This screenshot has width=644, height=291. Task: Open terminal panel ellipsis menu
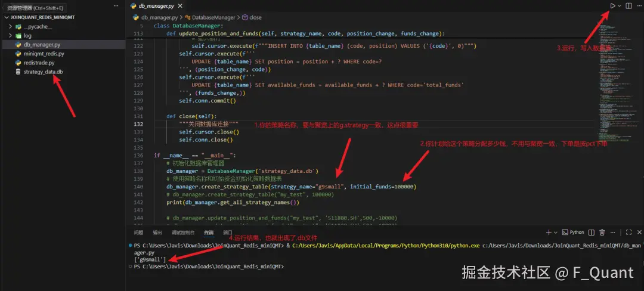click(x=614, y=233)
